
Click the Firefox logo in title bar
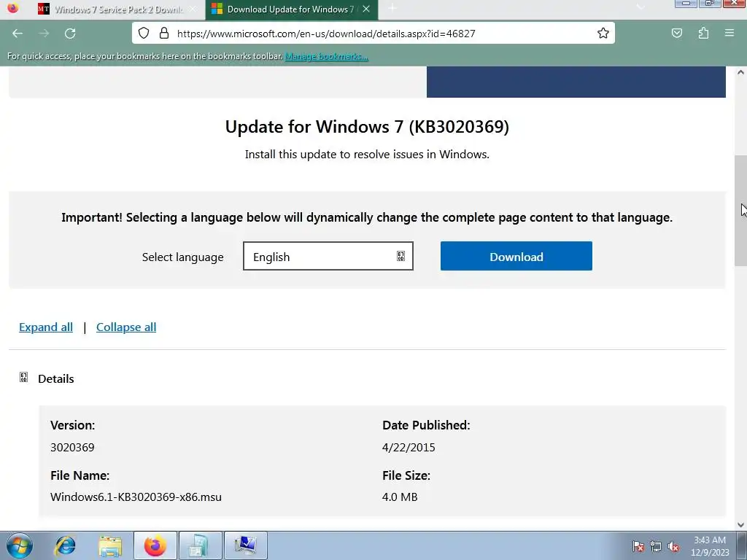coord(13,7)
